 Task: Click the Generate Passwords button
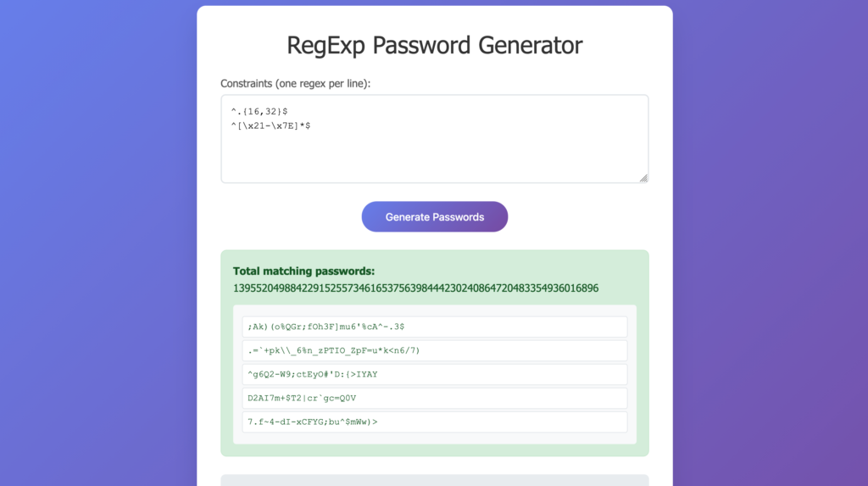pyautogui.click(x=434, y=217)
